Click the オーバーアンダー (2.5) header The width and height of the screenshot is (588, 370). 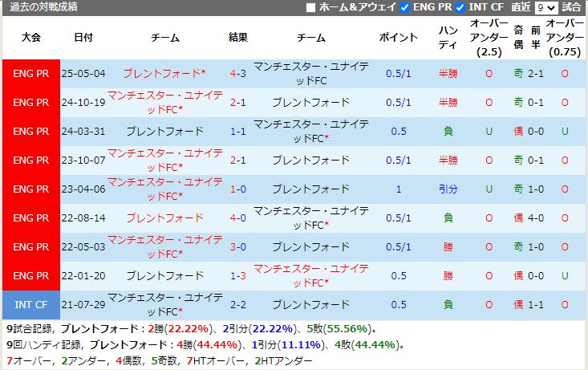(x=489, y=38)
